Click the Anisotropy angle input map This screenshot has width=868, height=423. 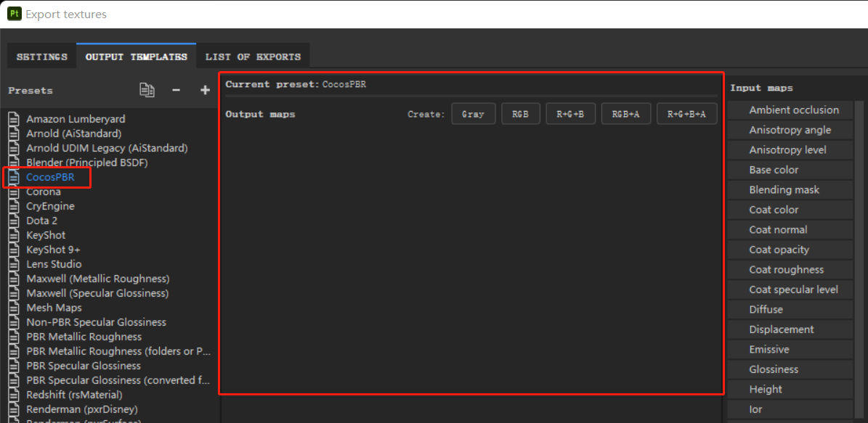(x=790, y=130)
